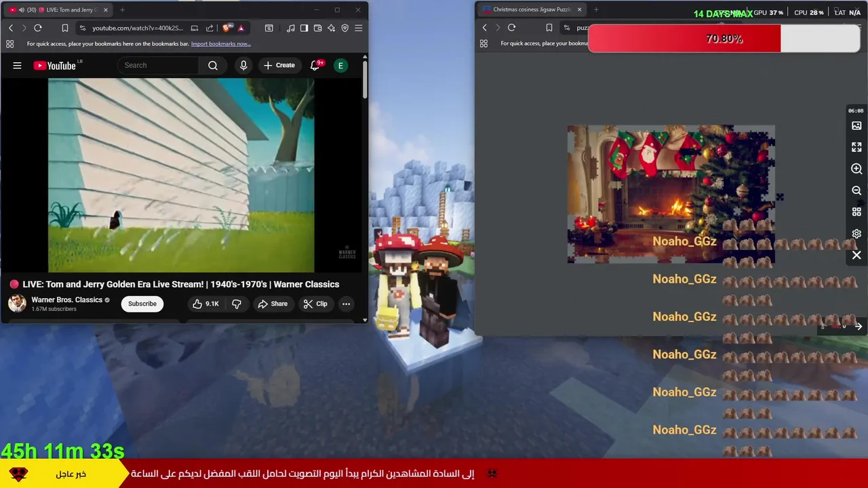Close the Christmas cosiness Jigsaw Puzzle tab

(x=580, y=9)
